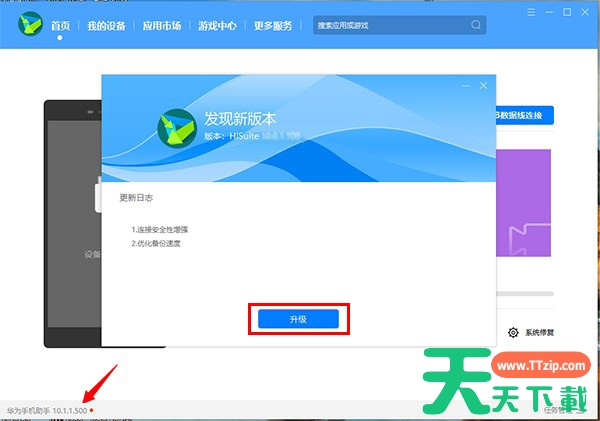The image size is (600, 421).
Task: Click the purple feature card
Action: [523, 203]
